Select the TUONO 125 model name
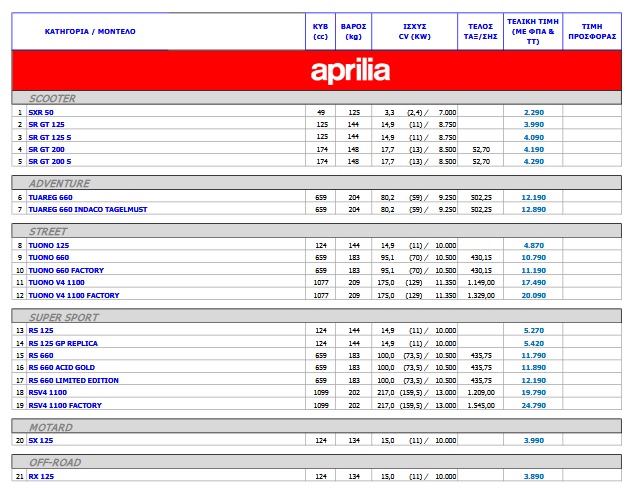Viewport: 636px width, 488px height. (49, 245)
